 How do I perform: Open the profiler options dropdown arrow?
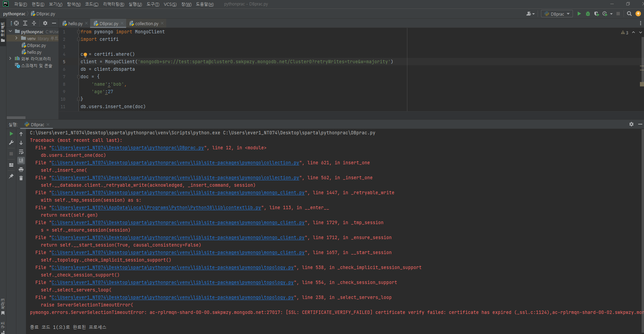click(611, 14)
